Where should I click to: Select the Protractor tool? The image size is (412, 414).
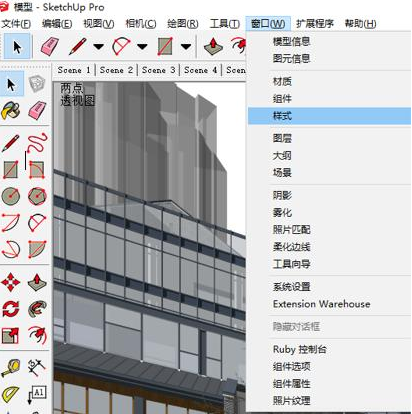point(11,395)
